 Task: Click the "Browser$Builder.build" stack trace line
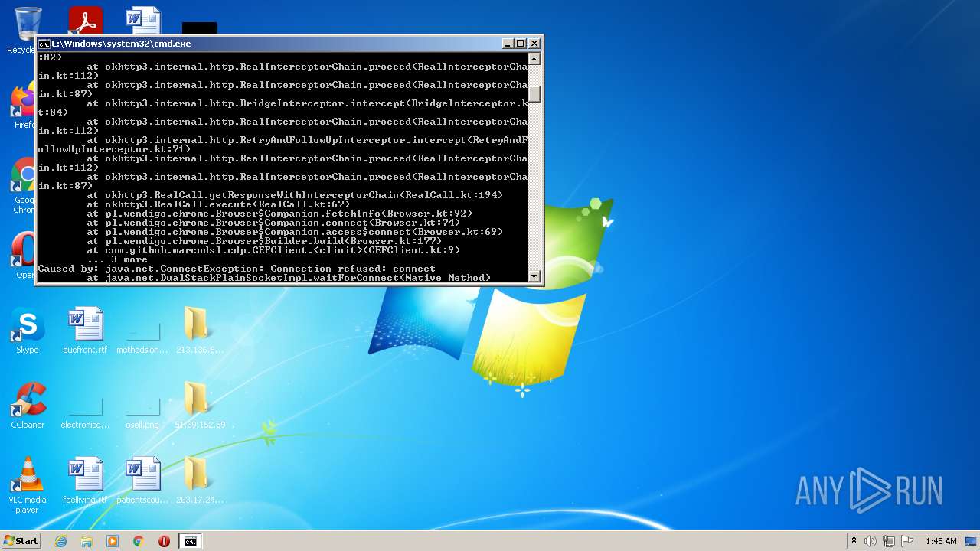click(x=264, y=241)
